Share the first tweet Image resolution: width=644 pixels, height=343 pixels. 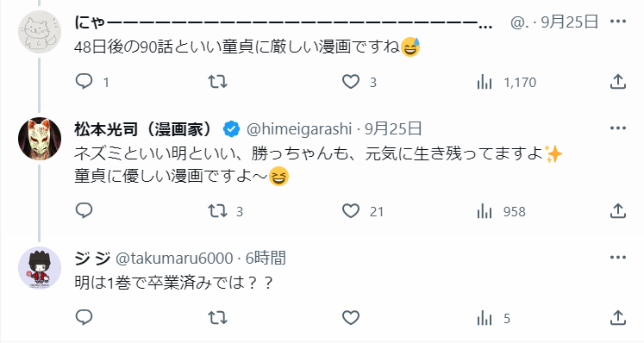pyautogui.click(x=618, y=82)
